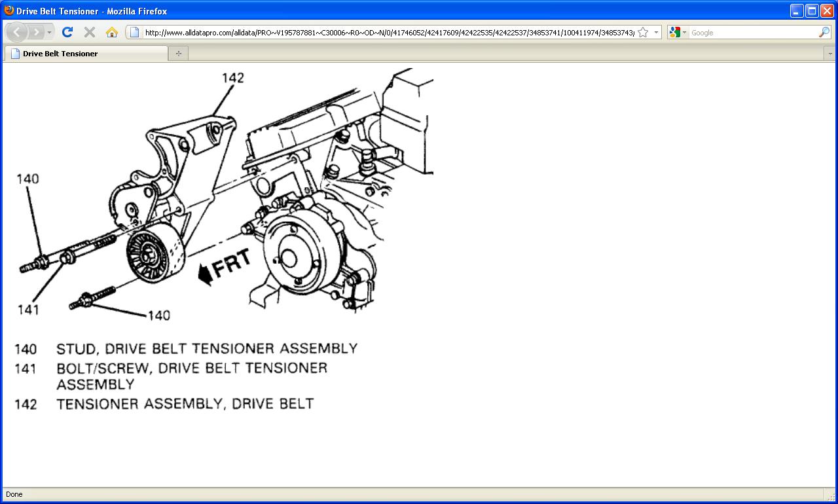Image resolution: width=838 pixels, height=504 pixels.
Task: Click the page identity icon in the address bar
Action: (134, 32)
